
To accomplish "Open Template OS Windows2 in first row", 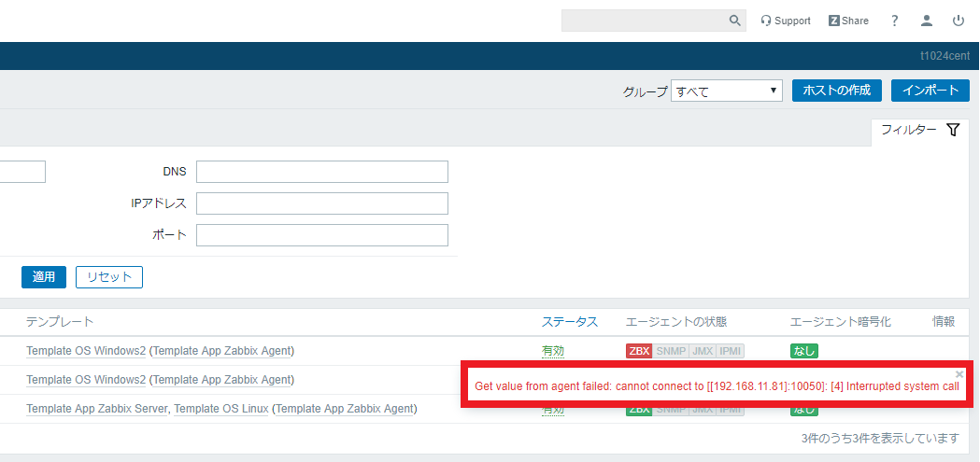I will (86, 351).
